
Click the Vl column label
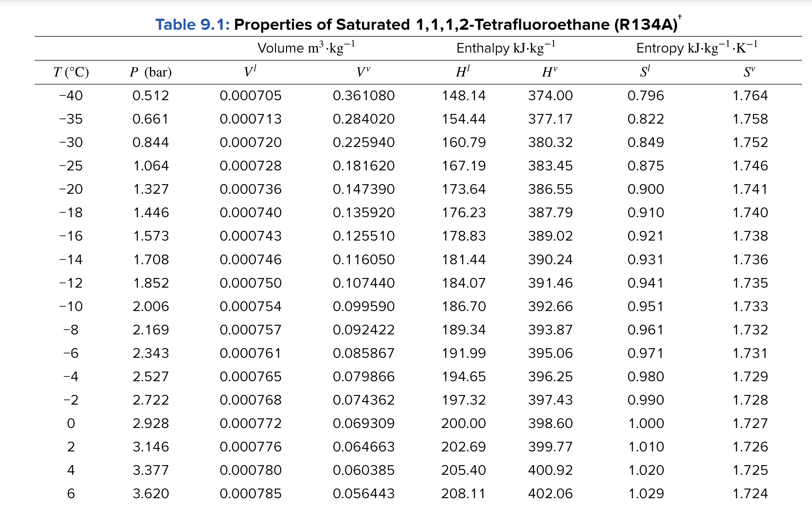(x=250, y=70)
